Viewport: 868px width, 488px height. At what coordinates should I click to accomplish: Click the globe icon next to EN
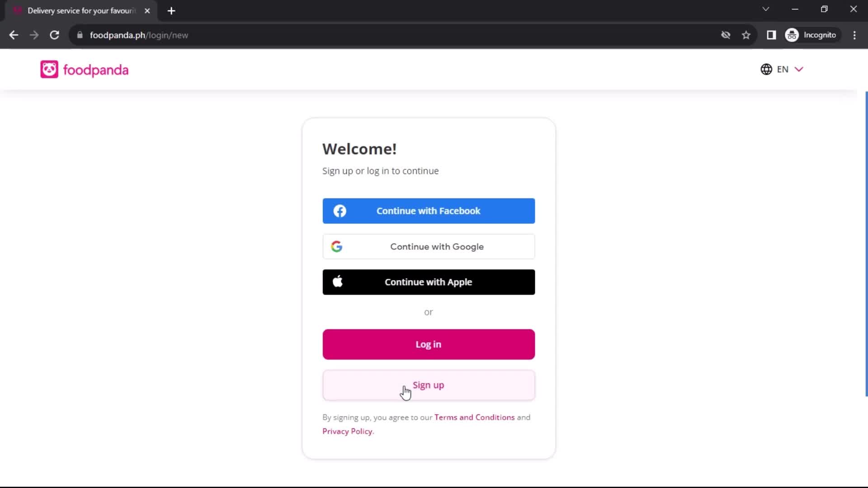click(x=767, y=69)
